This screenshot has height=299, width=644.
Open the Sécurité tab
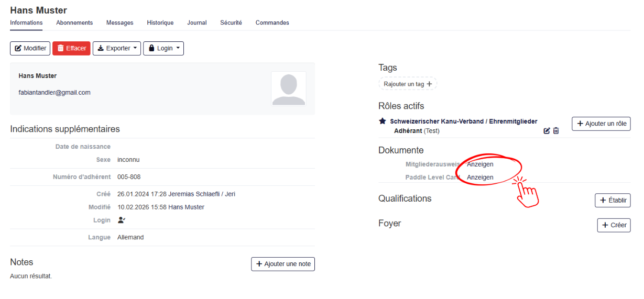pos(231,23)
